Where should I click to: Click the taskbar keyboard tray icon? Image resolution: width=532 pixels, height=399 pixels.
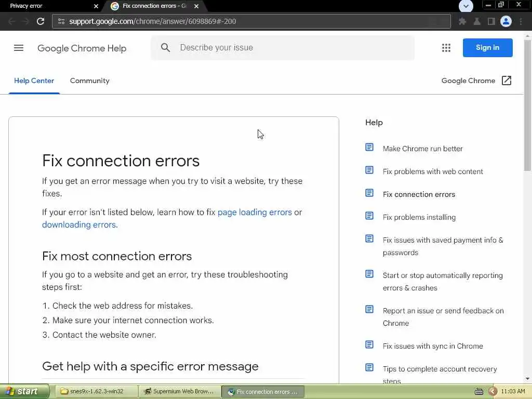click(x=478, y=392)
